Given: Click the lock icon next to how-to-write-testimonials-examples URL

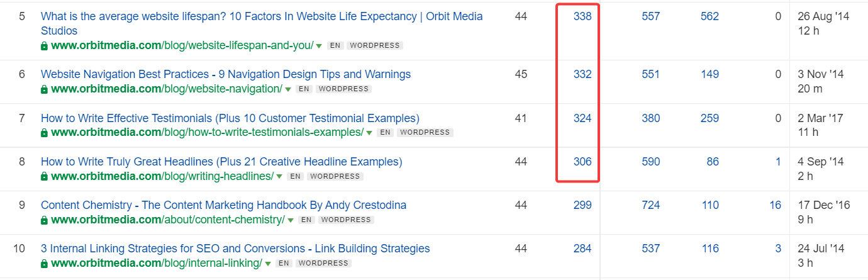Looking at the screenshot, I should coord(44,133).
